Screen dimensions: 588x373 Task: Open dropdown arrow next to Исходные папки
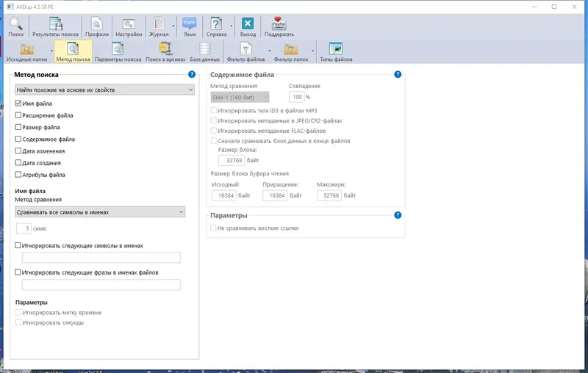51,51
